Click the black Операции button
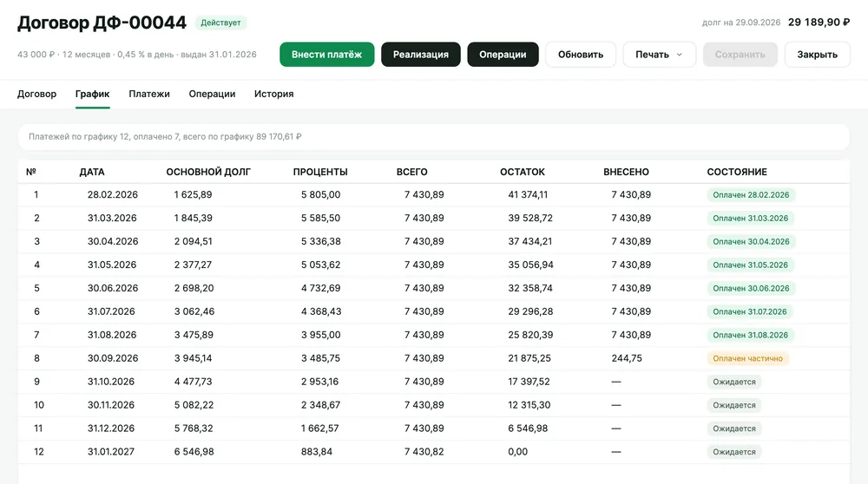The width and height of the screenshot is (868, 484). [503, 54]
